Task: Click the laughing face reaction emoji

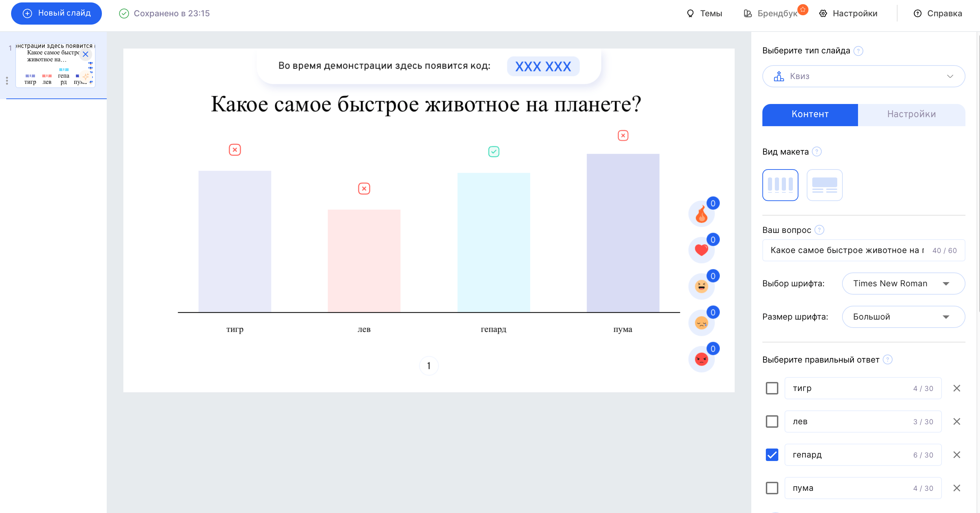Action: [x=701, y=286]
